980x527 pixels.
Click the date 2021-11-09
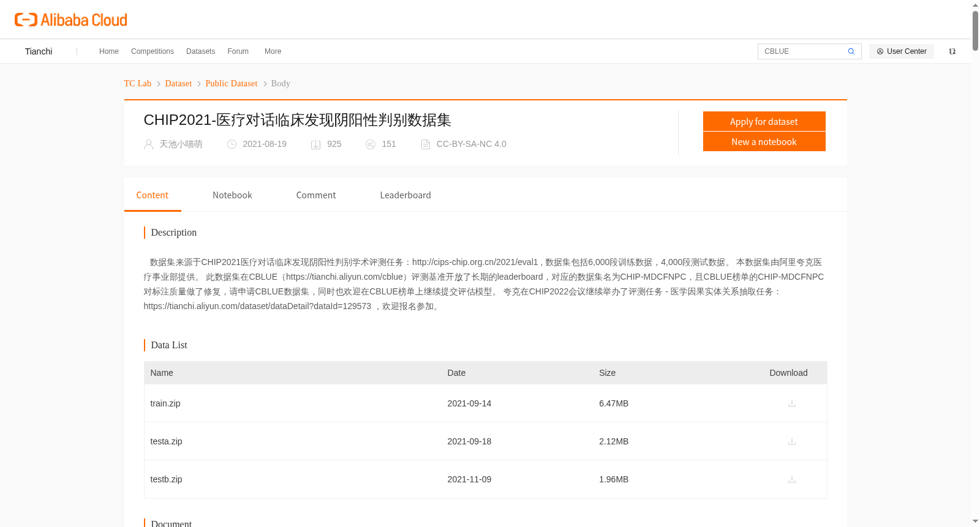(469, 479)
